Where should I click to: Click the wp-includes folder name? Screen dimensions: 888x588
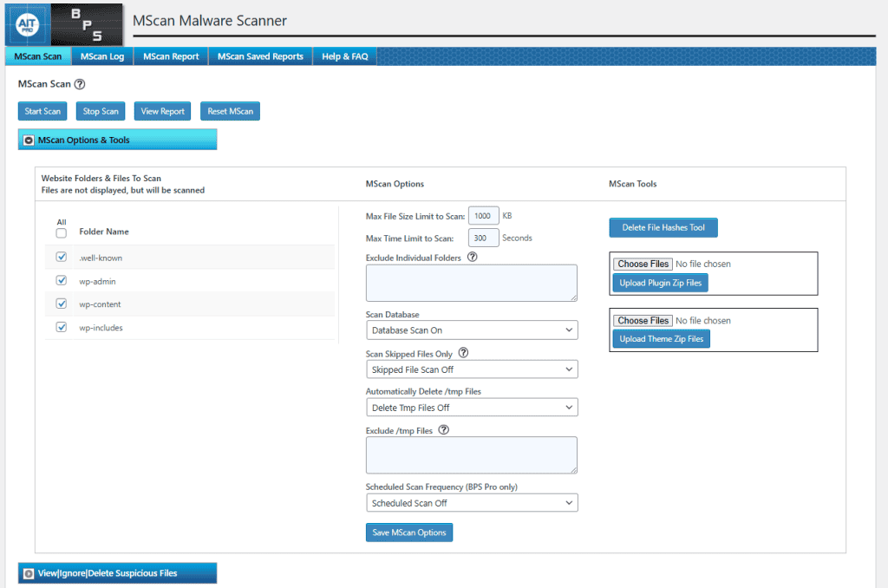click(101, 328)
